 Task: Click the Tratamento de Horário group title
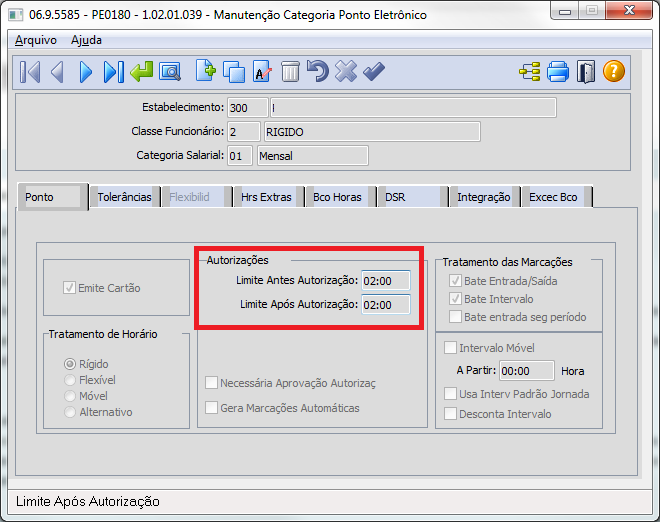[103, 334]
